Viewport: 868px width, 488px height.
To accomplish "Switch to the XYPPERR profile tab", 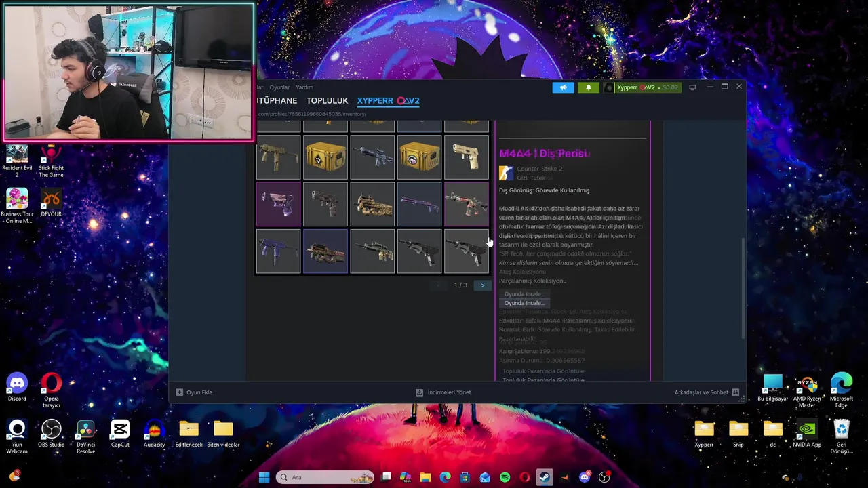I will 388,100.
